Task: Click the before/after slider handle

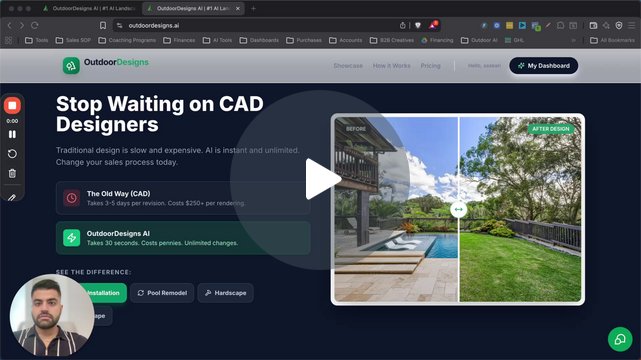Action: [459, 209]
